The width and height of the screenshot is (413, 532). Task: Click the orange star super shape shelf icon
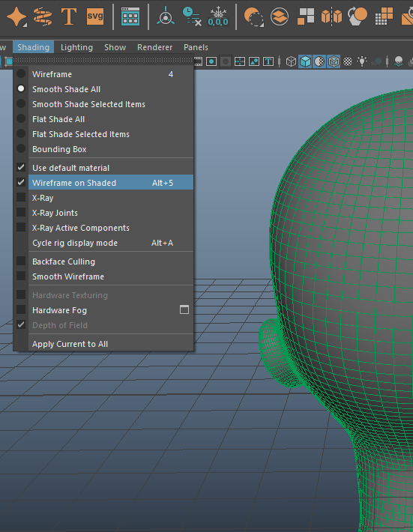[16, 16]
